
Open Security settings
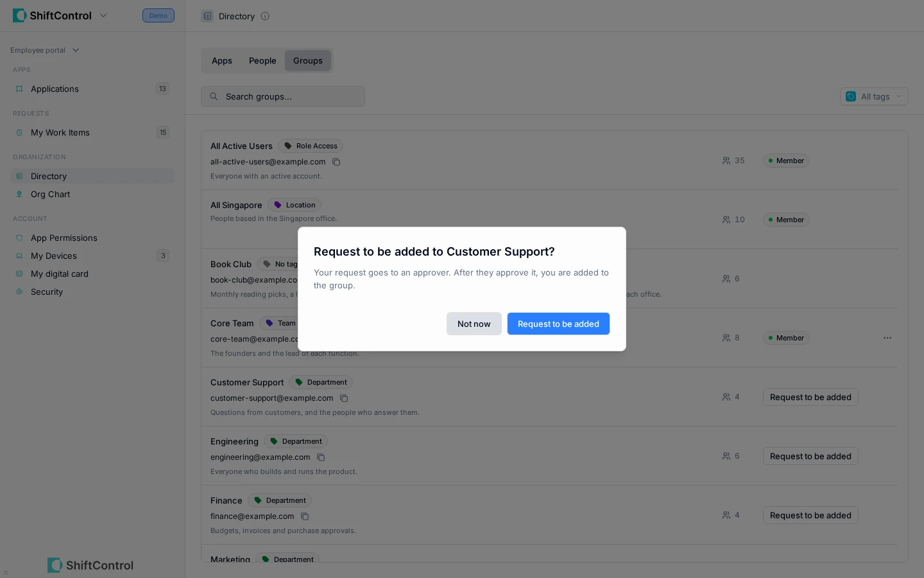point(92,292)
